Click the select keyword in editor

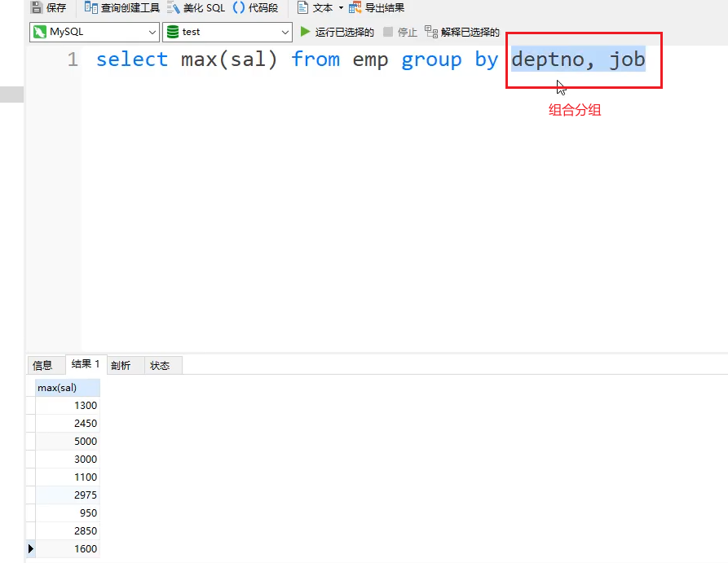click(x=132, y=59)
